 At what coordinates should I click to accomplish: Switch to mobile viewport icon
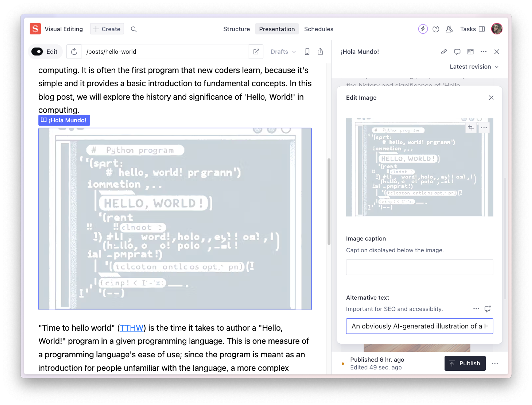307,52
